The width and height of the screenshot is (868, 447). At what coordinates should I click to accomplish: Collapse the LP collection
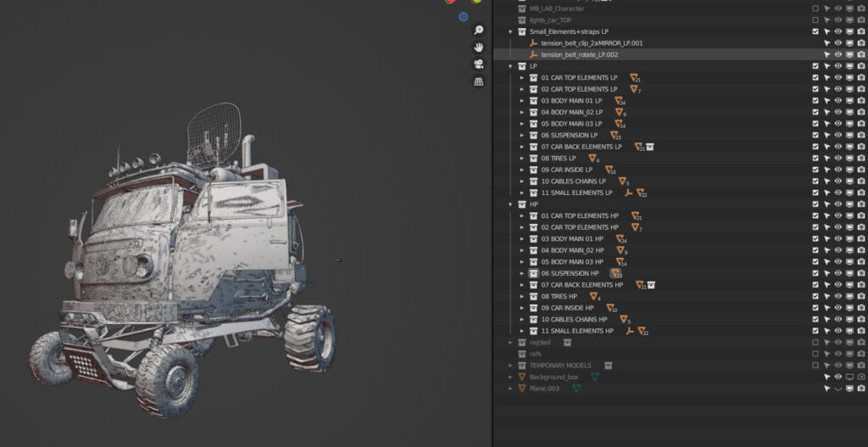(510, 66)
